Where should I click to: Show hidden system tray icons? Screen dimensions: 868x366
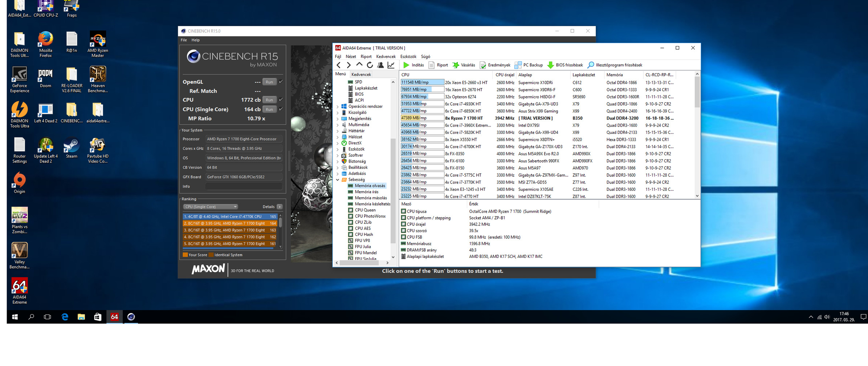[811, 317]
